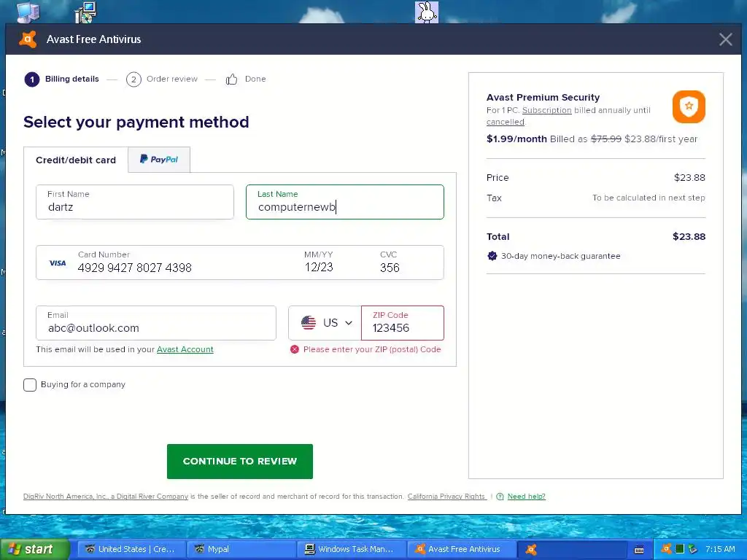Viewport: 747px width, 560px height.
Task: Open the Windows start menu
Action: [35, 549]
